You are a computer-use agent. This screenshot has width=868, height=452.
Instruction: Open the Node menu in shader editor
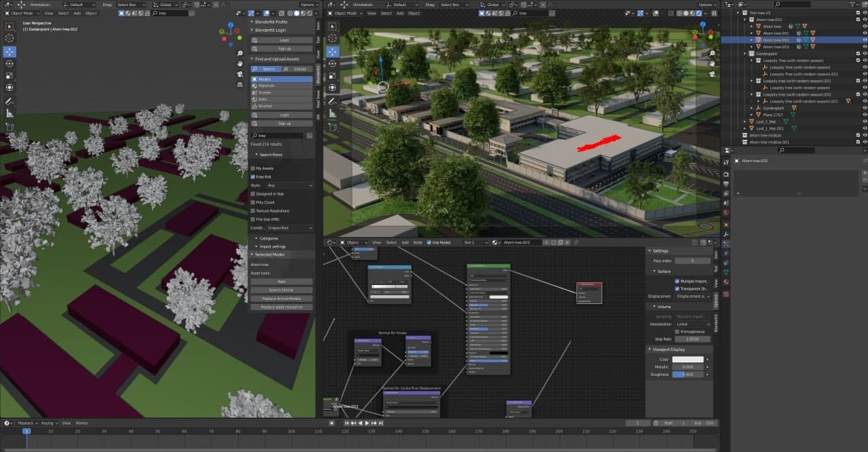[417, 242]
